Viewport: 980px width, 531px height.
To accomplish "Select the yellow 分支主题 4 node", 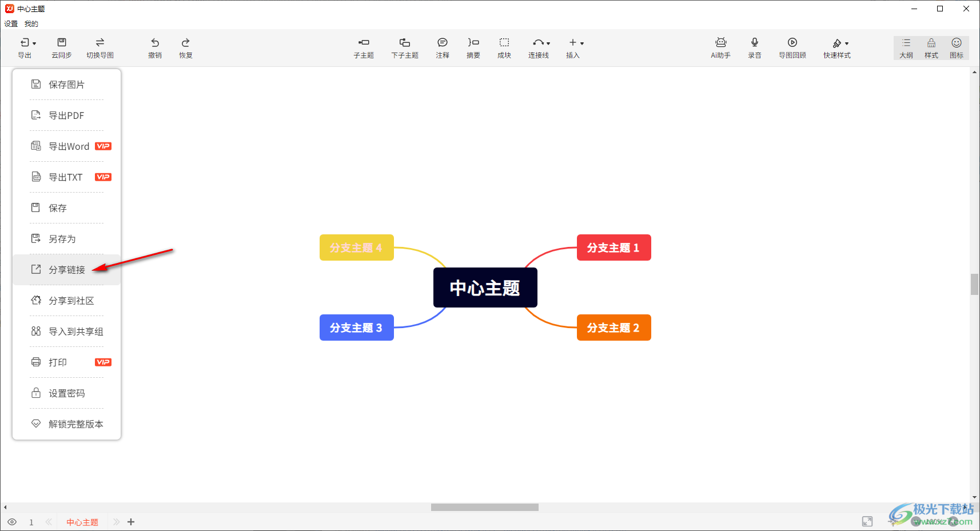I will 356,247.
